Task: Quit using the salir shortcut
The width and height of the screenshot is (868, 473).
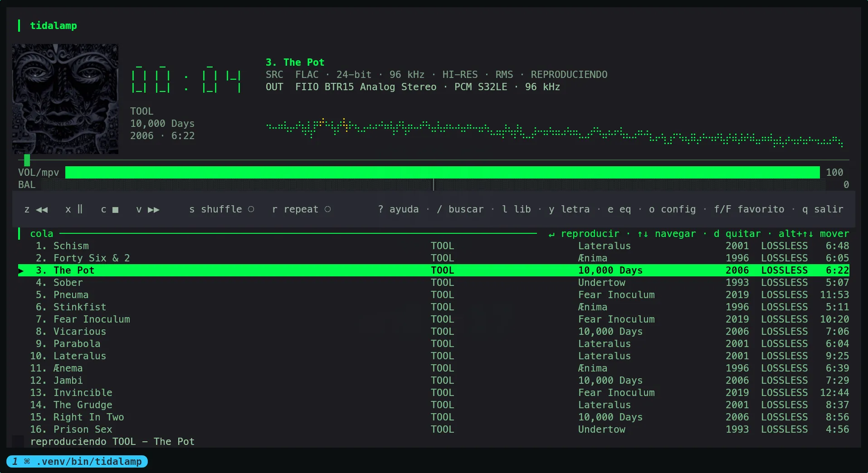Action: [x=823, y=209]
